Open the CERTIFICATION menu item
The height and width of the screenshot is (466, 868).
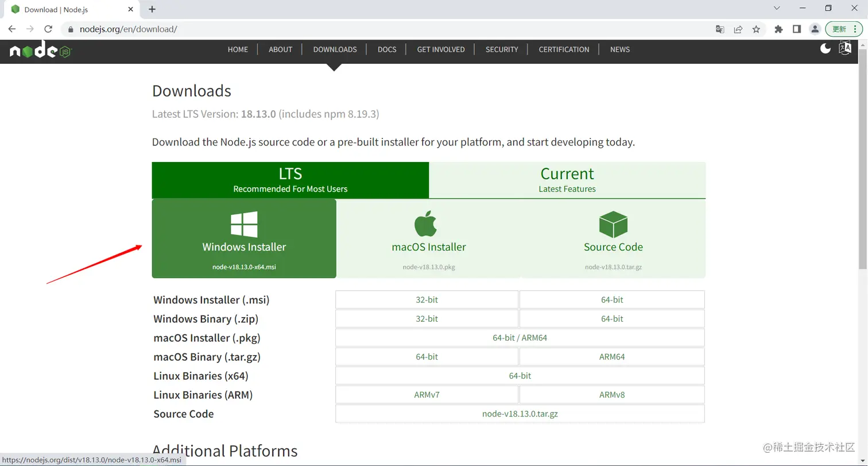[564, 49]
